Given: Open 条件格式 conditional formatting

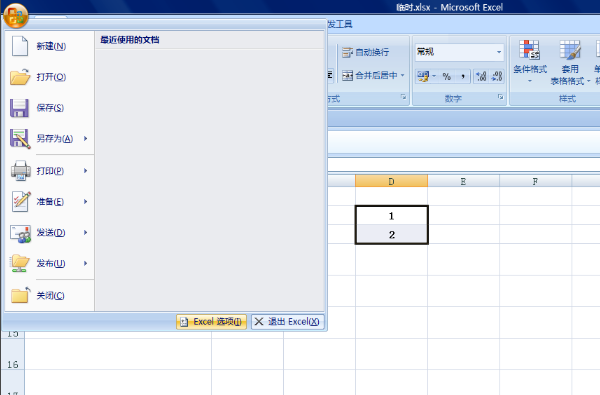Looking at the screenshot, I should tap(530, 62).
